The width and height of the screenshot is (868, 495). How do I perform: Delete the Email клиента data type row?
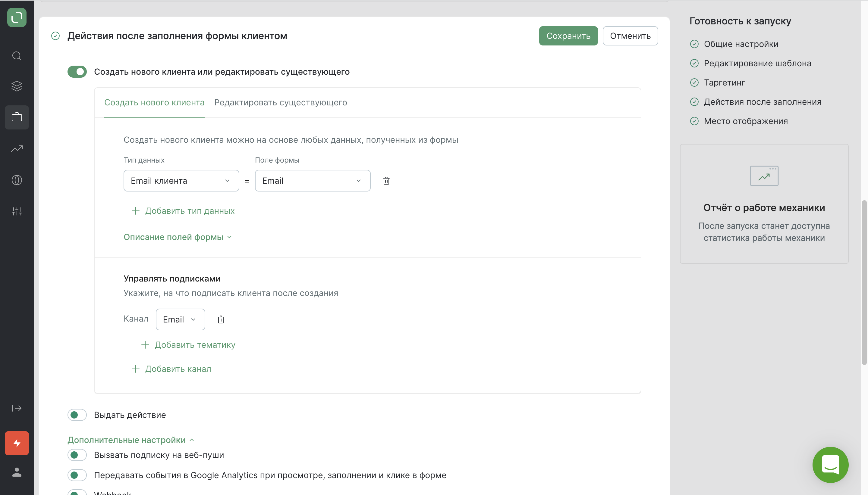point(386,181)
